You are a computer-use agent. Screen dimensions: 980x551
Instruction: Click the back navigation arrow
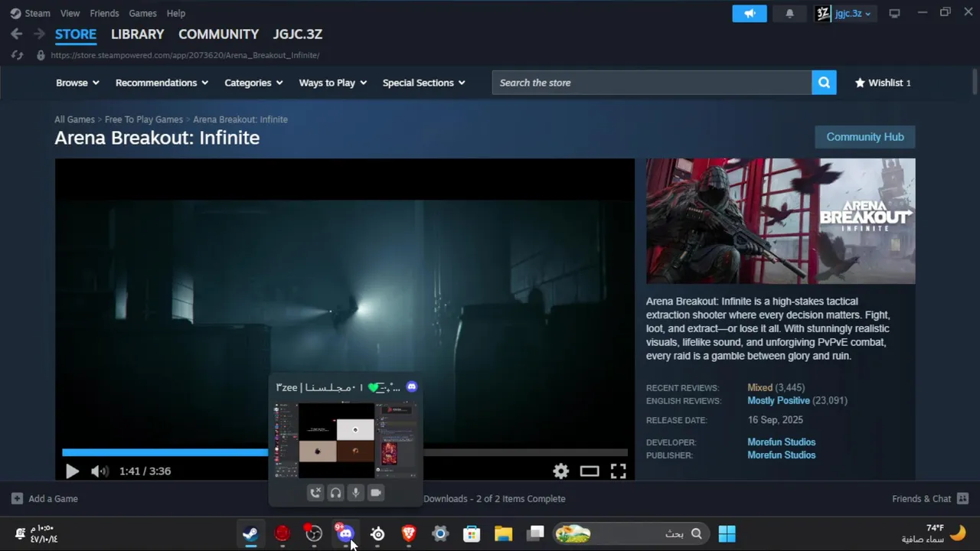(17, 34)
